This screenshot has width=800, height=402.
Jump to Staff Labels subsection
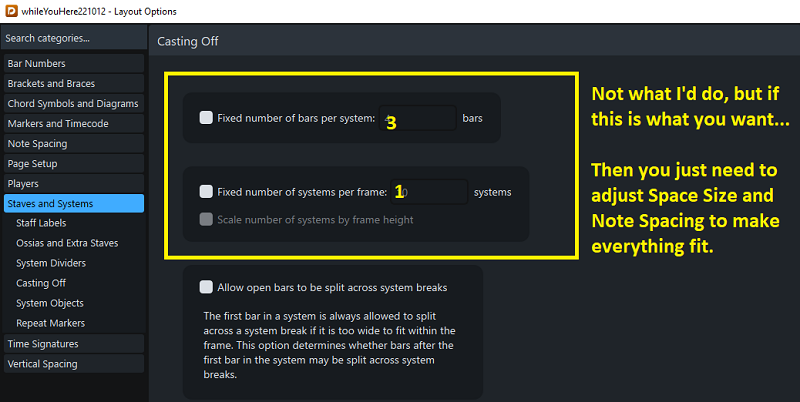coord(44,223)
